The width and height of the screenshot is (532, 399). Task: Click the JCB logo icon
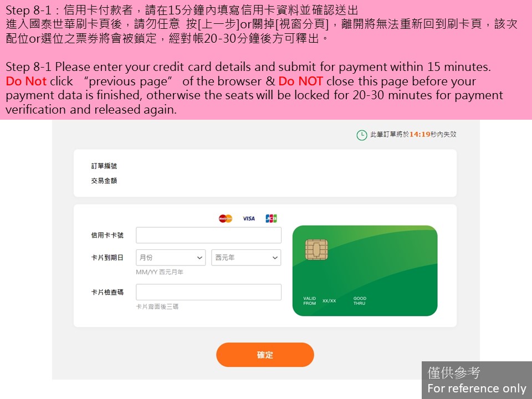[271, 218]
